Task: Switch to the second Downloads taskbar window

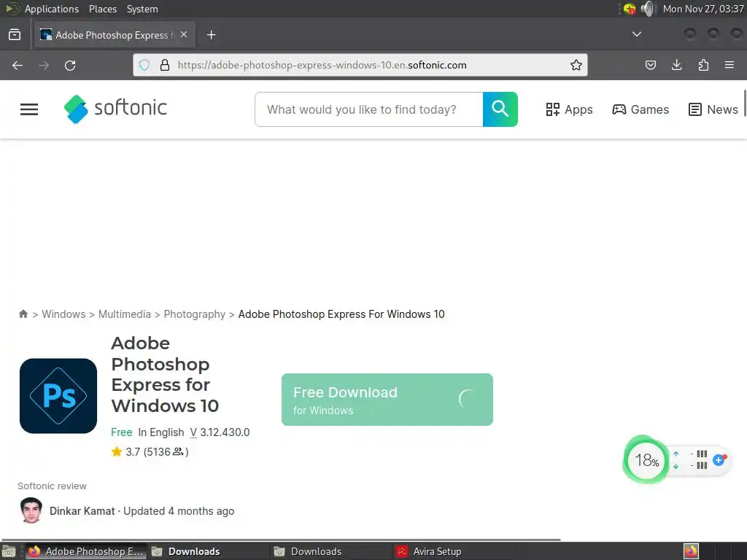Action: pyautogui.click(x=331, y=551)
